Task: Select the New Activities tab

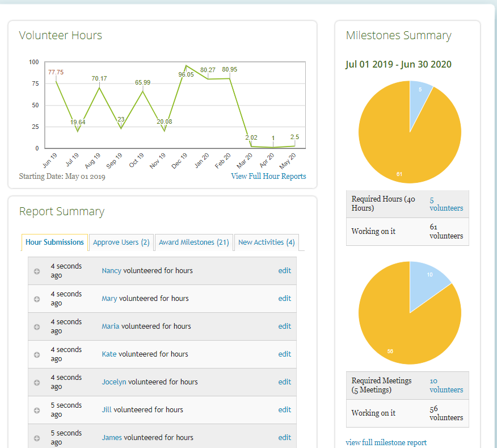Action: pos(266,242)
